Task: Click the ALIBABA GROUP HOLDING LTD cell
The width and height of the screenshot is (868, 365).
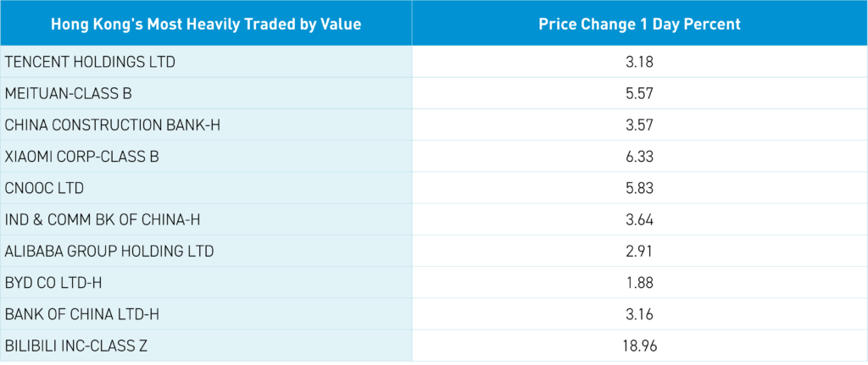Action: coord(109,252)
